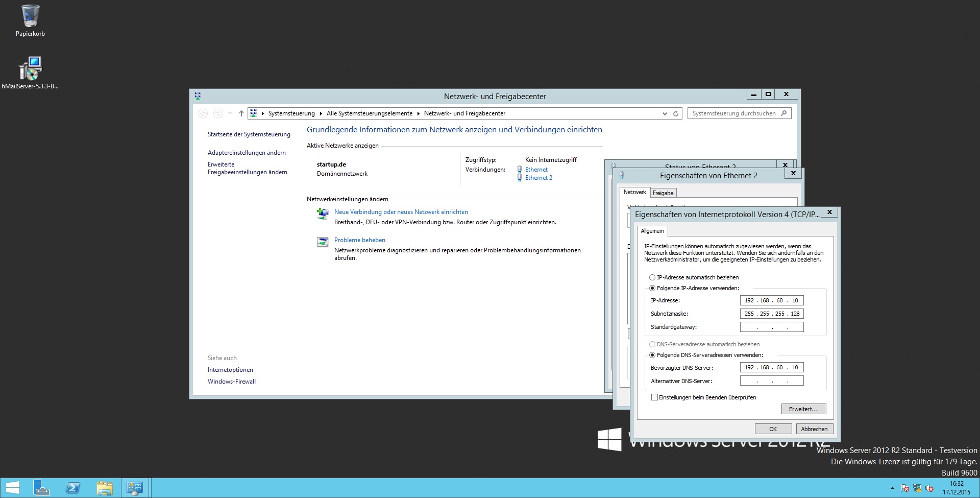Open File Explorer from the taskbar

pos(105,488)
